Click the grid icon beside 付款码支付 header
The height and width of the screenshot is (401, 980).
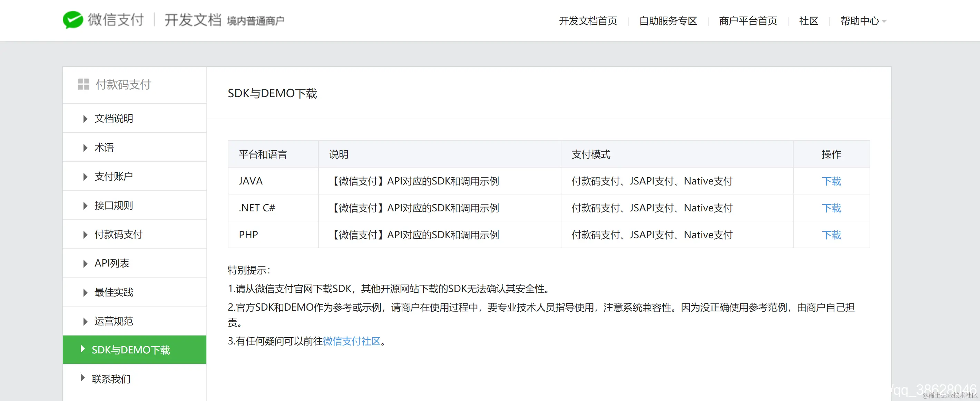[83, 84]
